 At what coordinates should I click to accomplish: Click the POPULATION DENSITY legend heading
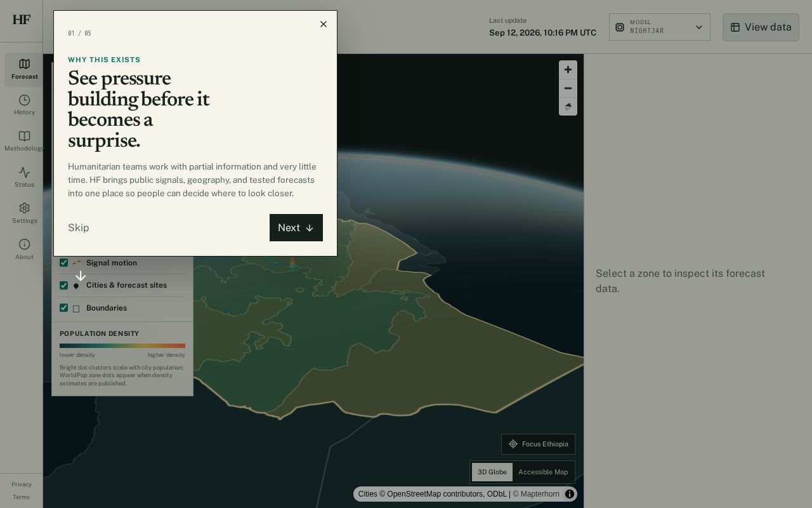(x=99, y=333)
